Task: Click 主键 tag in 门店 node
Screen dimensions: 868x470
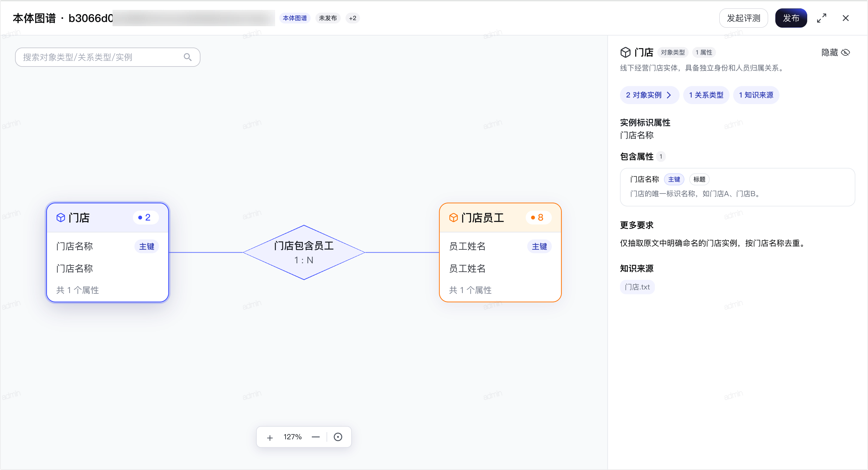Action: [x=147, y=246]
